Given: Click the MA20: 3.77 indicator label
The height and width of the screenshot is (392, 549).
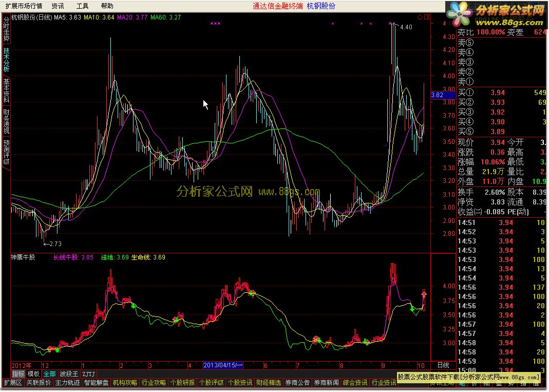Looking at the screenshot, I should coord(132,17).
